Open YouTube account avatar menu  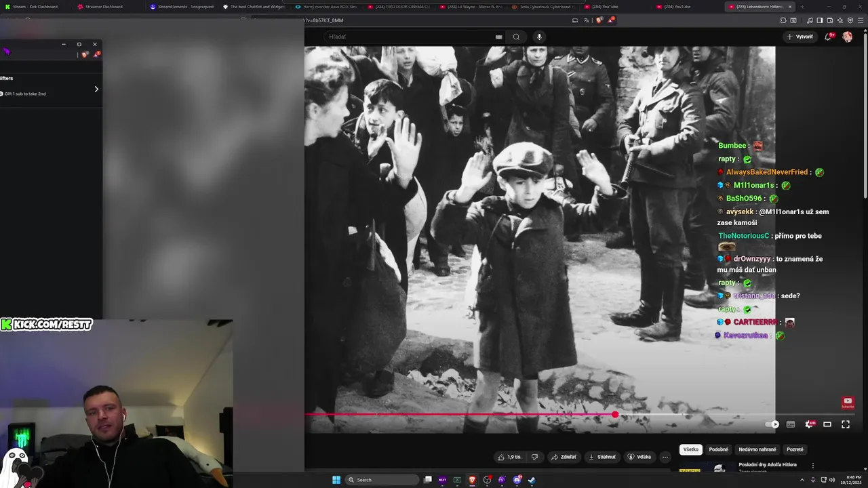848,37
